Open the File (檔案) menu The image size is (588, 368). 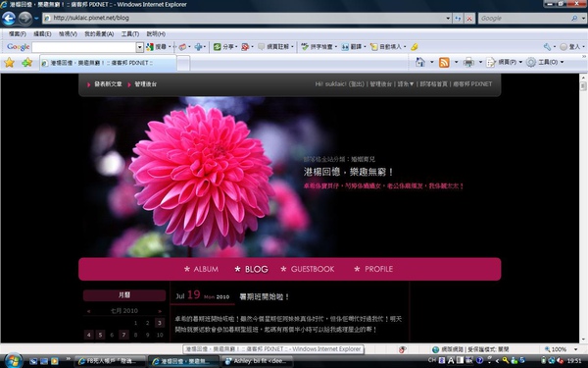18,33
